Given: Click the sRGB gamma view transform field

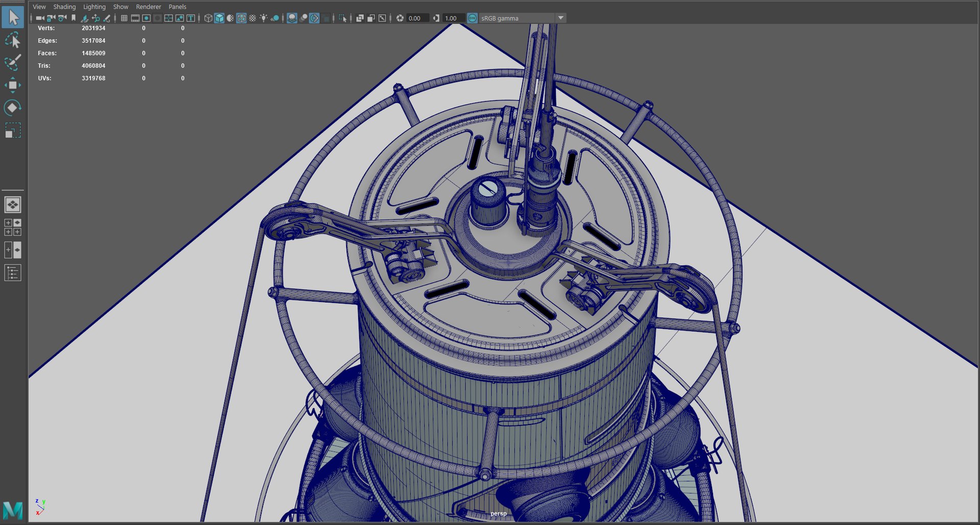Looking at the screenshot, I should coord(517,18).
